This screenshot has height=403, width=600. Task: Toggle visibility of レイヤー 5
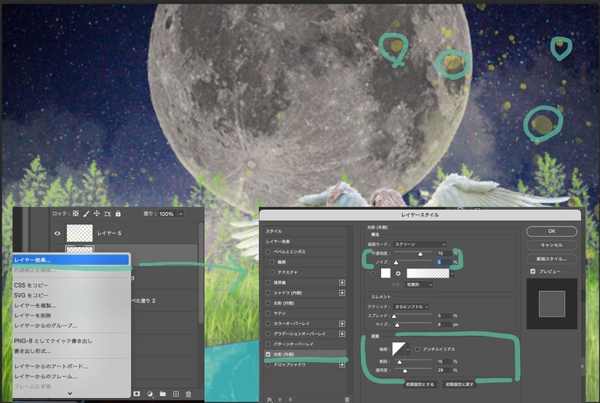coord(57,231)
